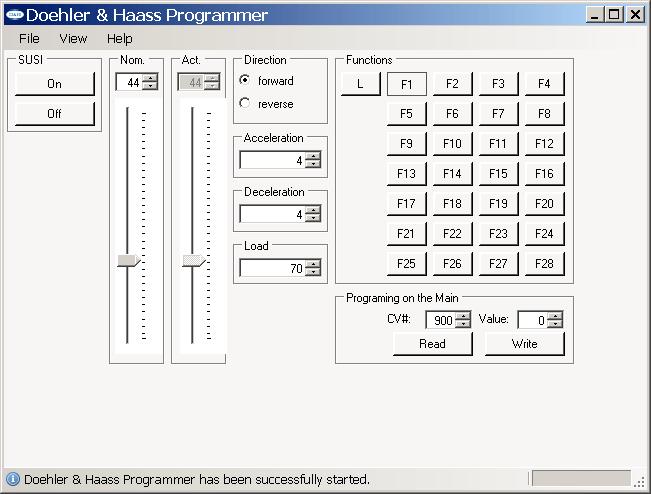Toggle function F2
The height and width of the screenshot is (494, 651).
pyautogui.click(x=453, y=84)
